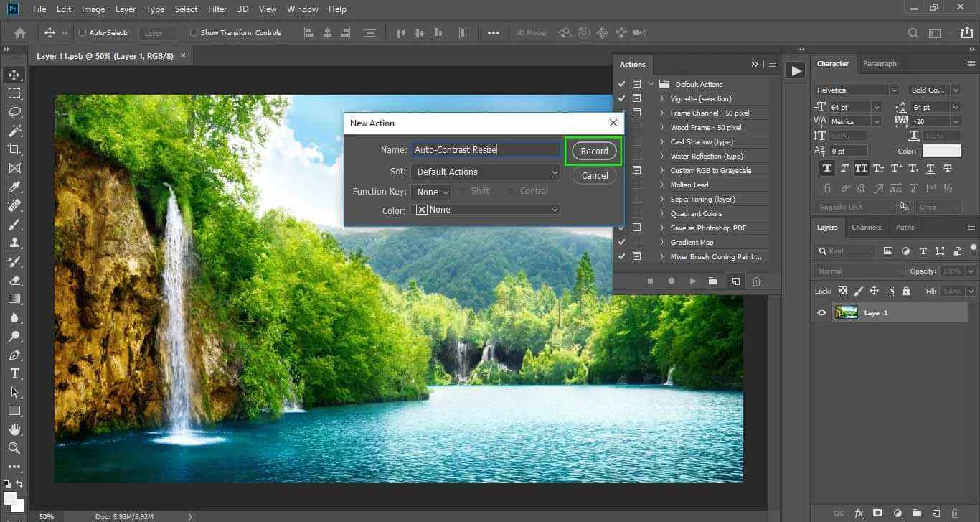This screenshot has height=522, width=980.
Task: Select the Eyedropper tool
Action: (x=14, y=187)
